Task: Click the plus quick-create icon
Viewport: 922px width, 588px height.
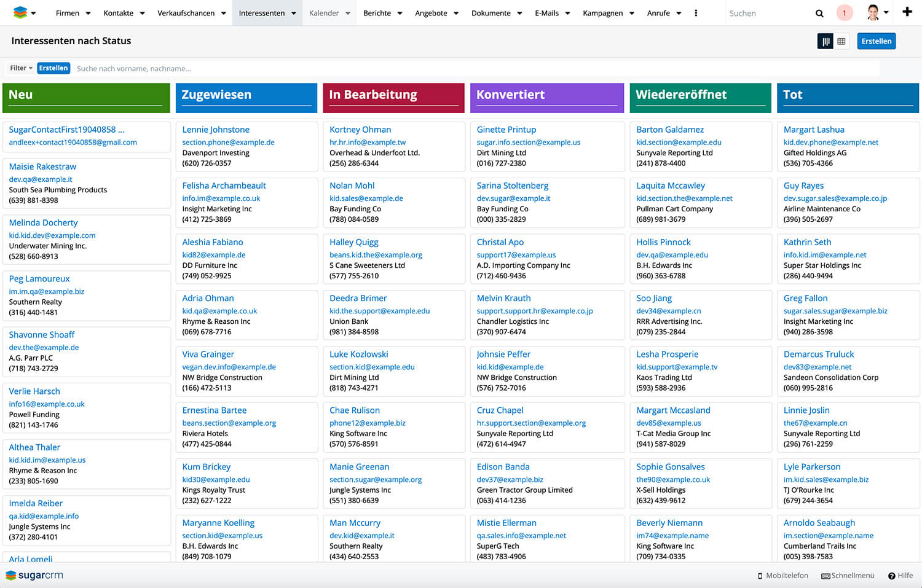Action: [x=907, y=12]
